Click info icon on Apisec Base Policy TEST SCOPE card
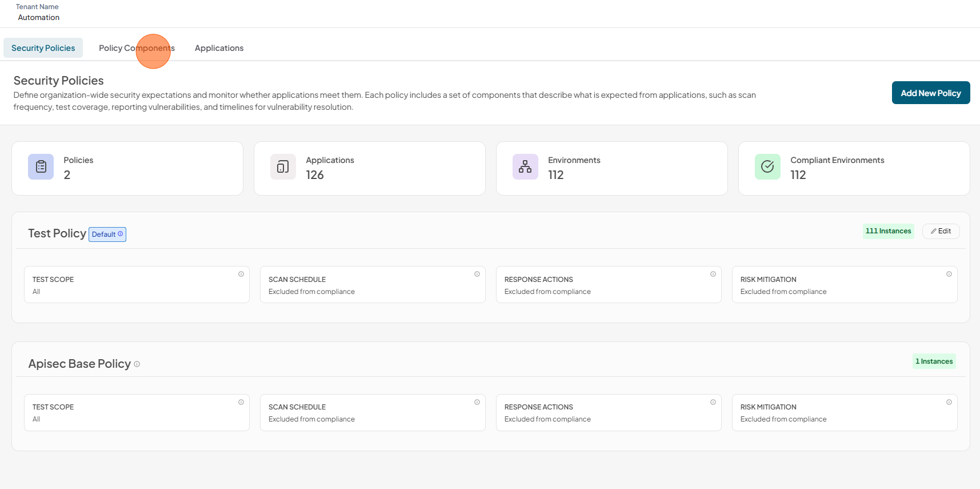Screen dimensions: 980x489 coord(241,402)
